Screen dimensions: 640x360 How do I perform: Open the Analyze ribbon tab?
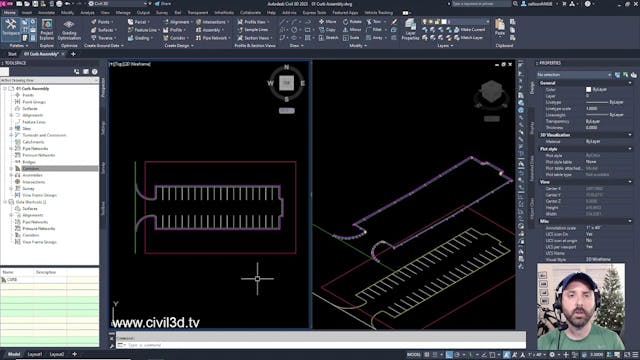click(x=87, y=13)
